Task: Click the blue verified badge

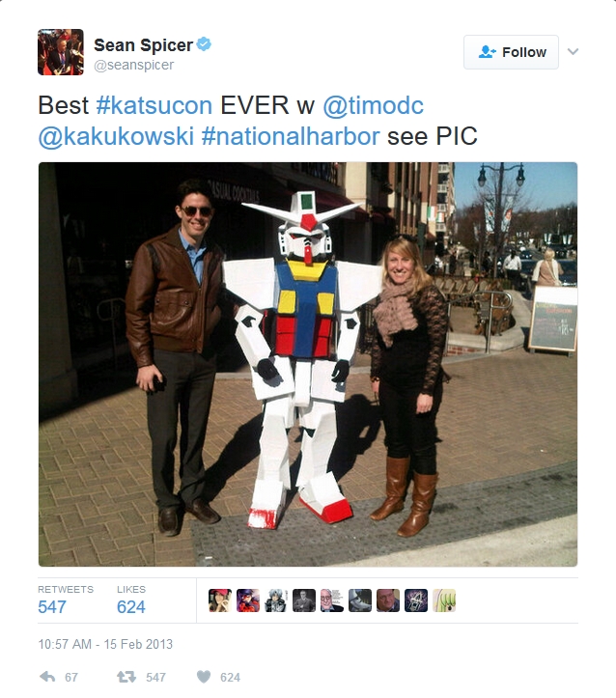Action: coord(204,44)
